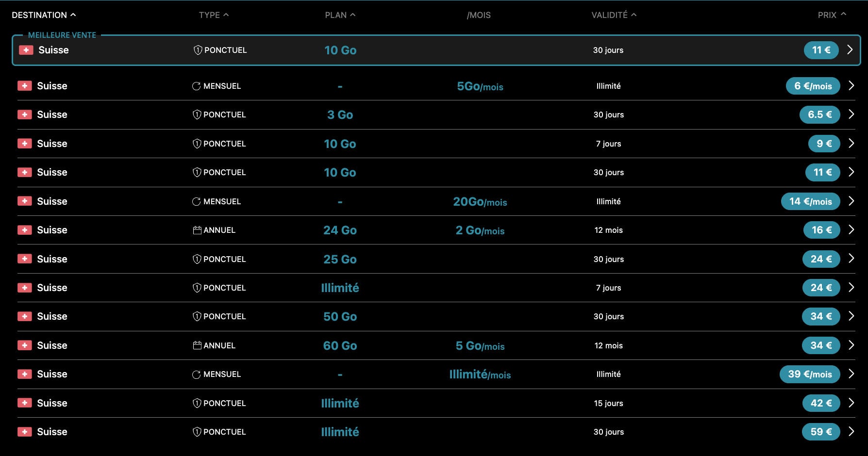The height and width of the screenshot is (456, 868).
Task: Expand the 6 €/mois plan with its arrow
Action: (851, 86)
